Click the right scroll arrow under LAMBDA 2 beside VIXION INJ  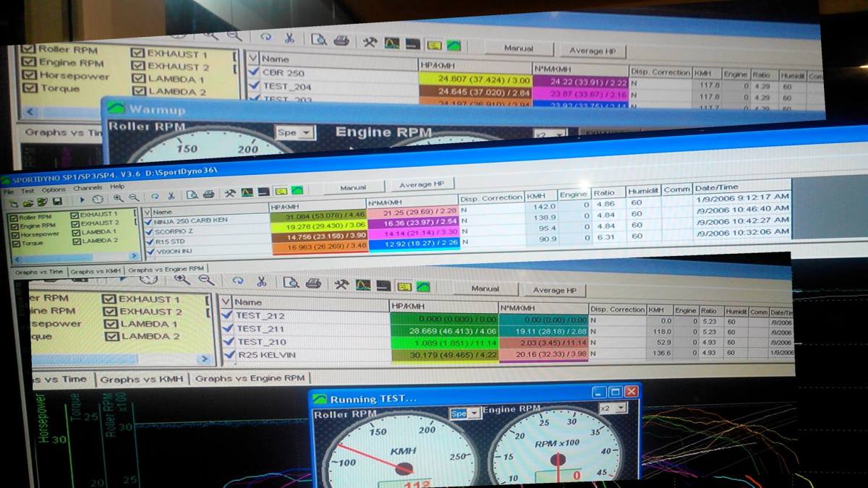tap(134, 256)
